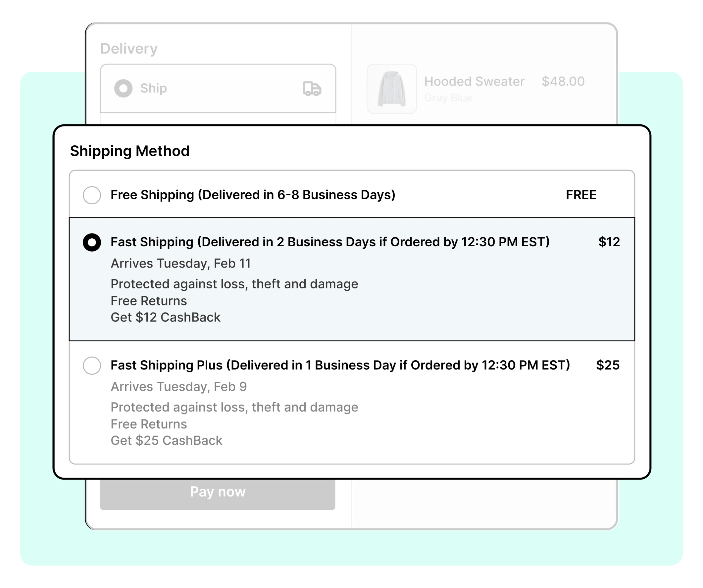Click Arrives Tuesday, Feb 9 text
This screenshot has height=588, width=703.
pyautogui.click(x=179, y=387)
